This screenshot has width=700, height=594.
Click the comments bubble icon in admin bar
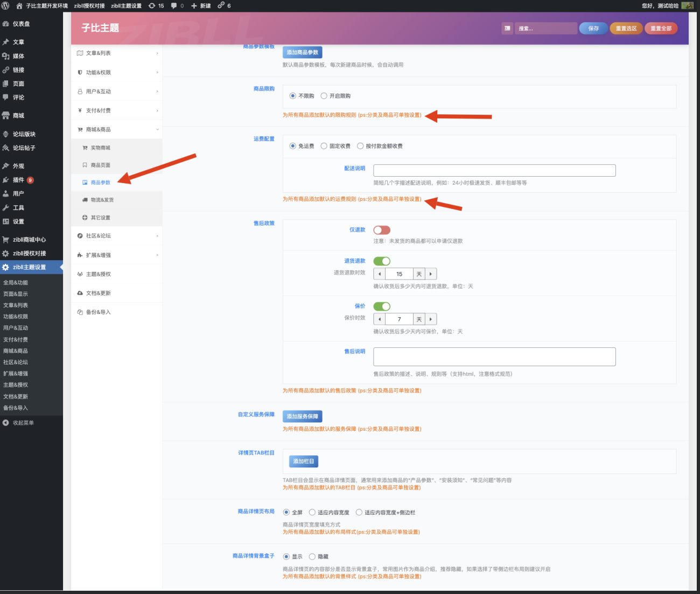pos(174,5)
